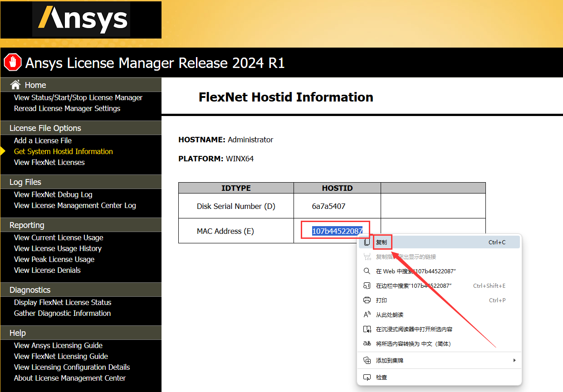The width and height of the screenshot is (563, 392).
Task: Click the Ansys logo at the top
Action: (82, 19)
